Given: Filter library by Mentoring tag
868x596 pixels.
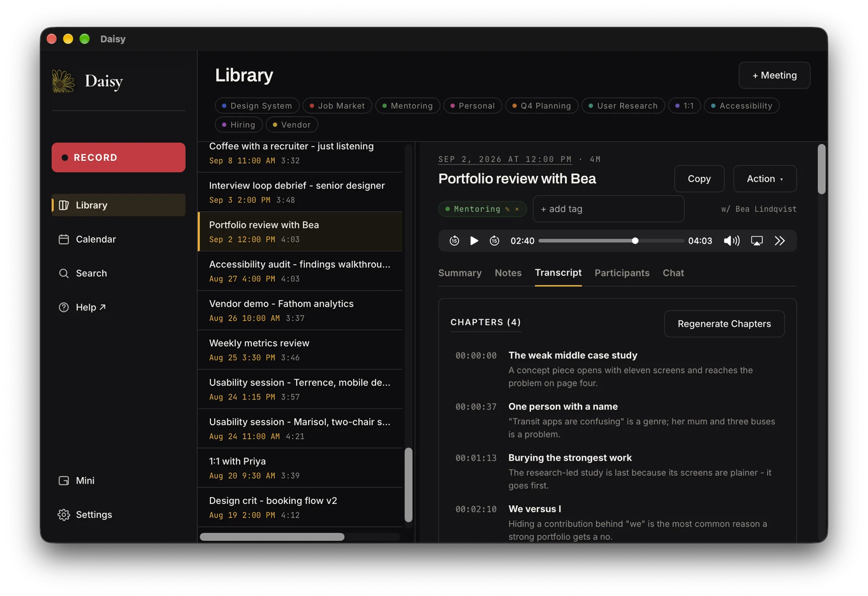Looking at the screenshot, I should pyautogui.click(x=407, y=106).
